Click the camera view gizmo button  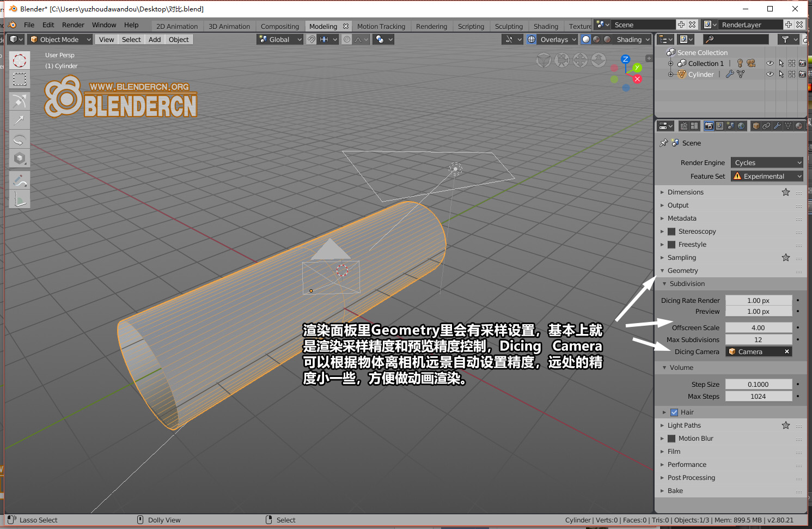click(562, 60)
